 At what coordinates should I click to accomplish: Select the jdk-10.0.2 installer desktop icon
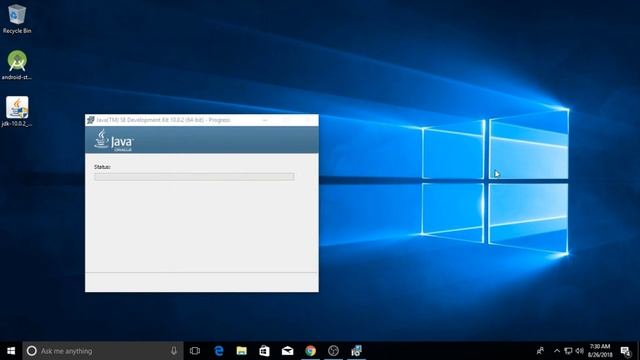[17, 111]
